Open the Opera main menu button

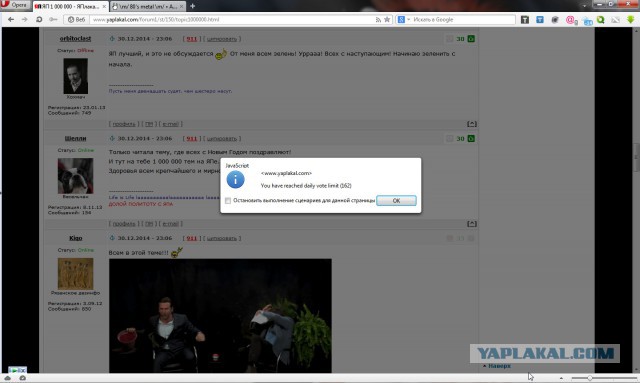[15, 5]
